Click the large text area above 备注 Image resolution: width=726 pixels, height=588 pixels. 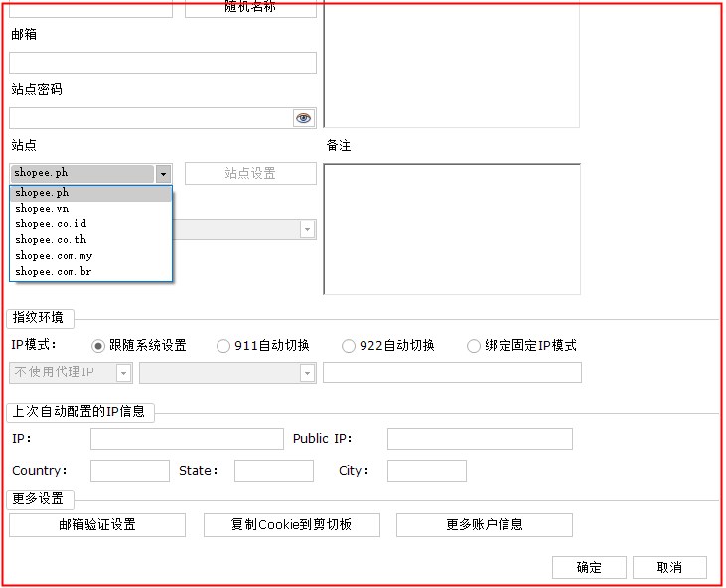point(452,64)
